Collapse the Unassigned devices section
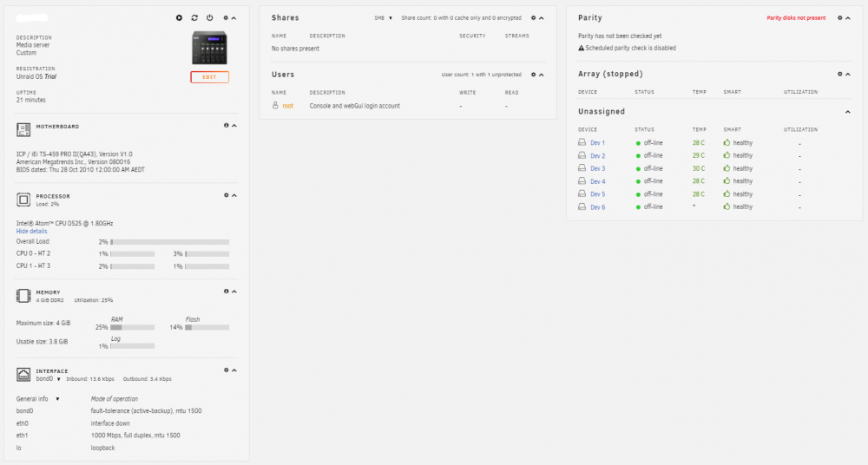The width and height of the screenshot is (868, 465). point(847,112)
